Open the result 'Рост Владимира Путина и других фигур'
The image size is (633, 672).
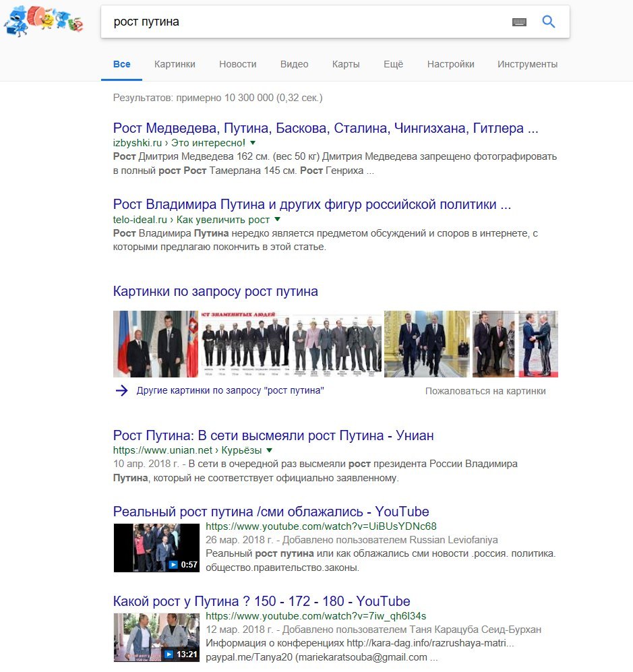[312, 204]
